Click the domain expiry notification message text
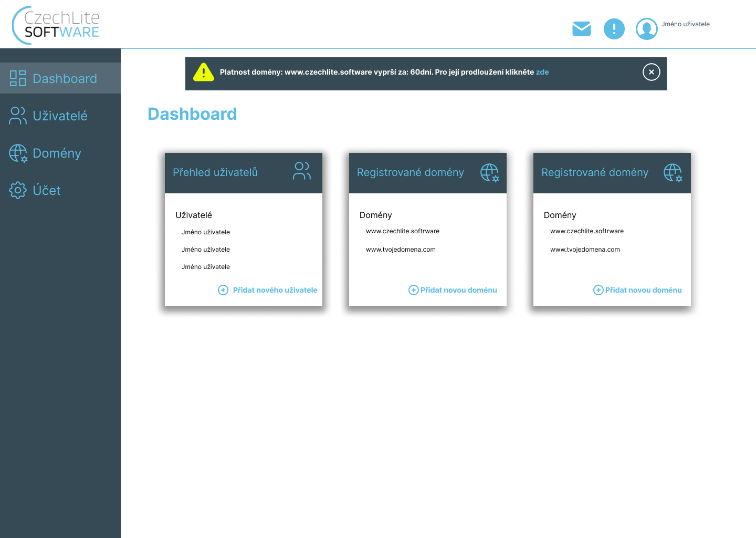The width and height of the screenshot is (756, 538). pyautogui.click(x=384, y=72)
